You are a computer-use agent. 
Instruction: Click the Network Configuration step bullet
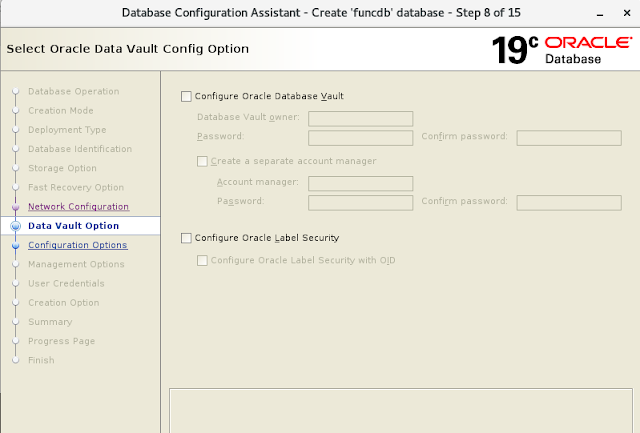(x=16, y=207)
